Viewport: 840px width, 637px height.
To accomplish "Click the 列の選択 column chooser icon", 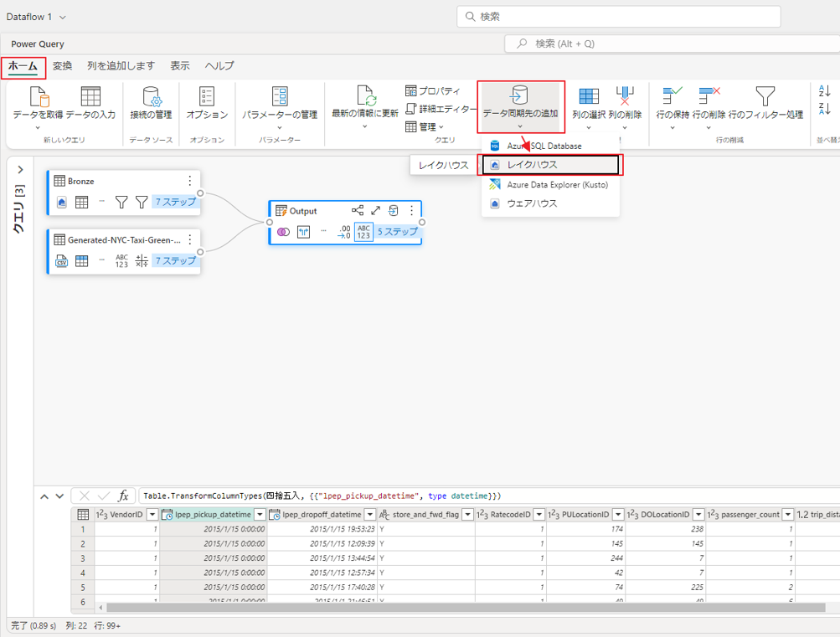I will pos(589,96).
